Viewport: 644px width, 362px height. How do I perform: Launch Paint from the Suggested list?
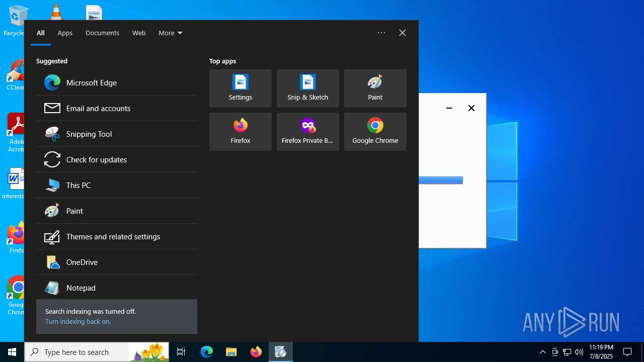117,211
